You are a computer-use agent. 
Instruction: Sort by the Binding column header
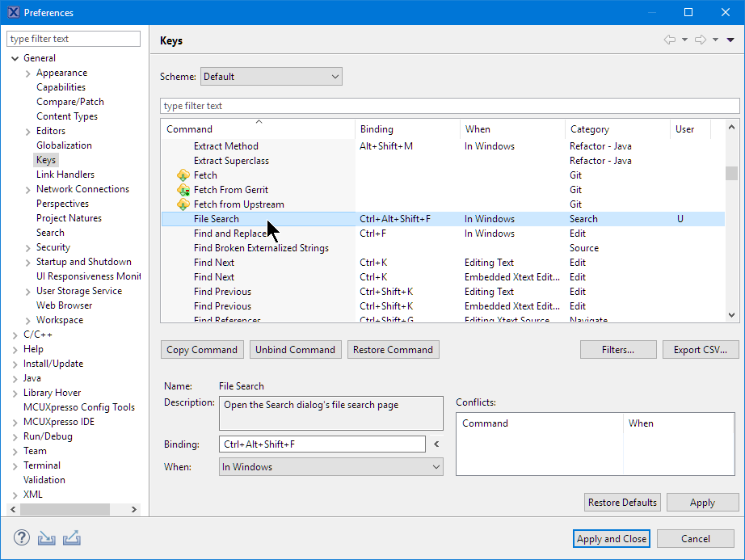408,129
